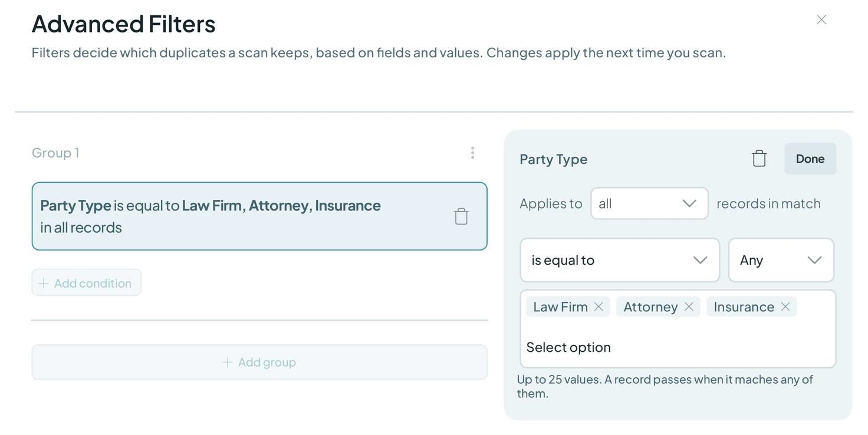This screenshot has height=435, width=868.
Task: Click the Done button
Action: click(810, 159)
